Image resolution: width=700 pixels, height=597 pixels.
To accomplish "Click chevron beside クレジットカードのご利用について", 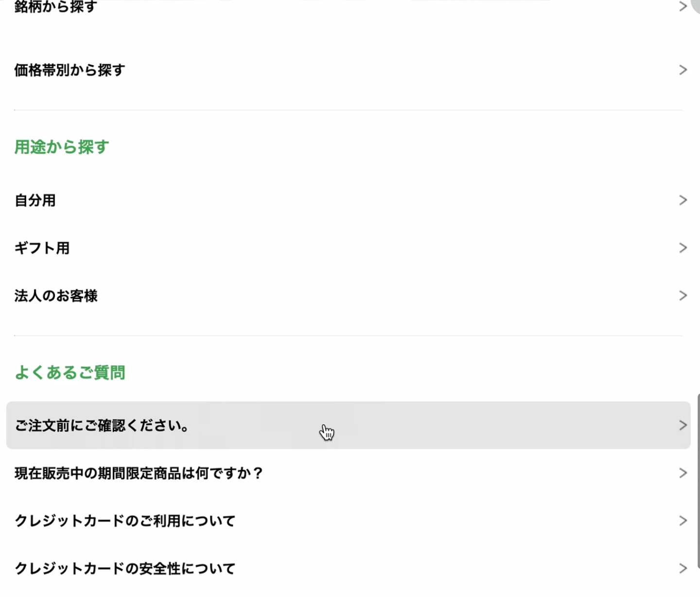I will [683, 521].
